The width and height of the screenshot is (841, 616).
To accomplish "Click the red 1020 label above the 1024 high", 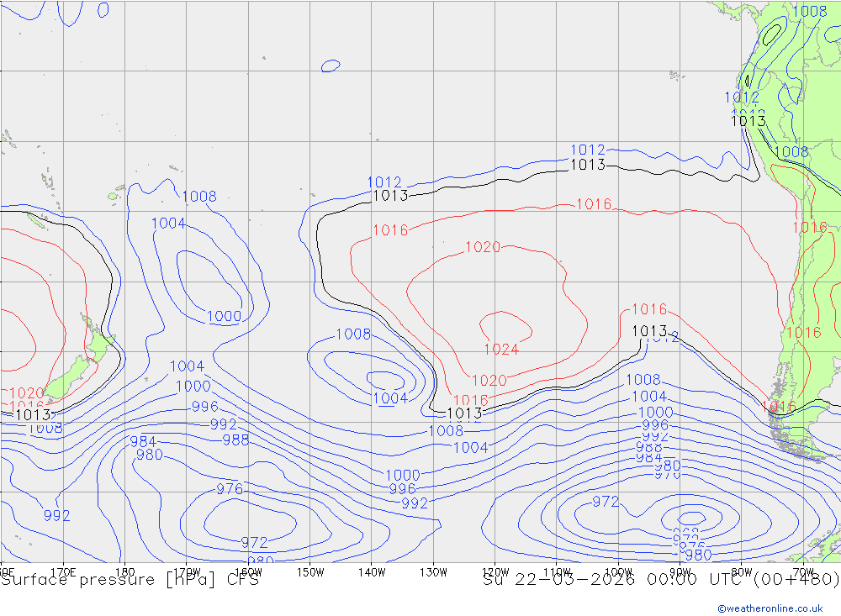I will coord(483,247).
